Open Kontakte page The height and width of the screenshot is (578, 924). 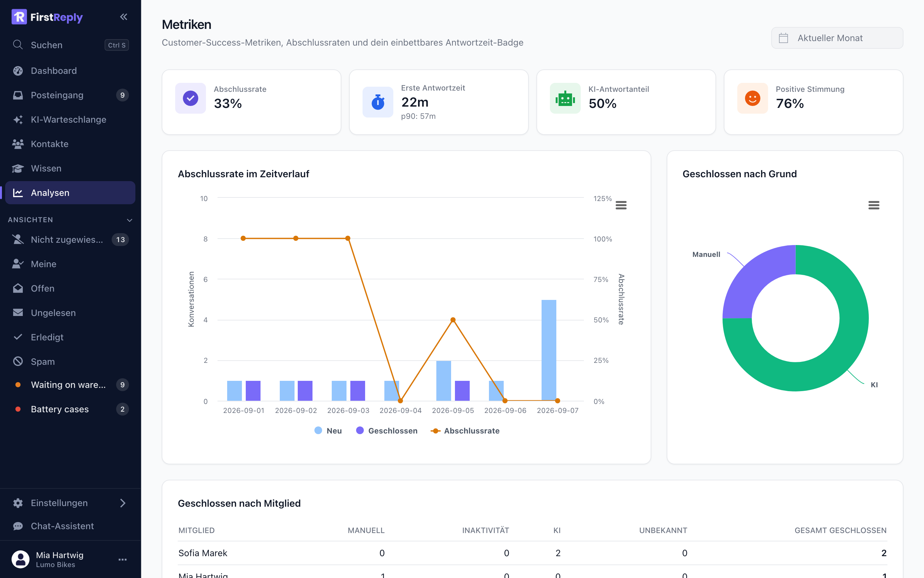tap(70, 144)
